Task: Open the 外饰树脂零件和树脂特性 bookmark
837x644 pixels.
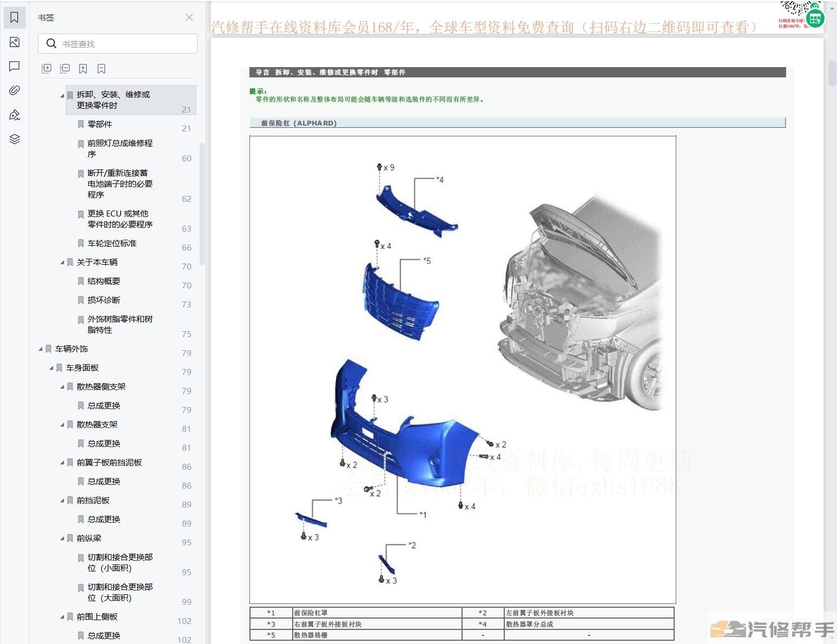Action: [x=120, y=325]
